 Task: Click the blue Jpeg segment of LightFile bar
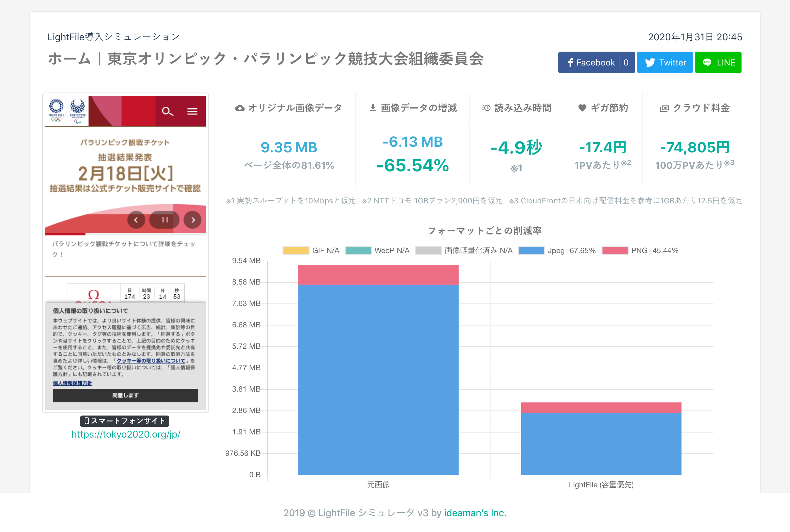(x=601, y=444)
